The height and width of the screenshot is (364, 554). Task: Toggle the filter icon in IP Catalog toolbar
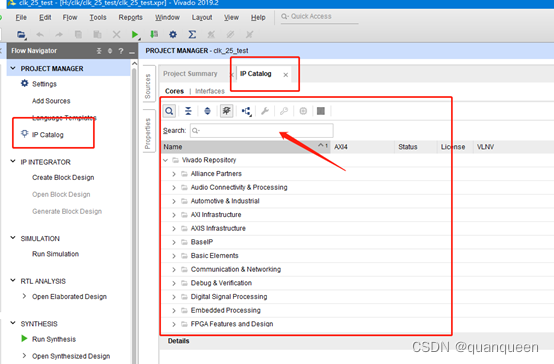click(x=226, y=111)
